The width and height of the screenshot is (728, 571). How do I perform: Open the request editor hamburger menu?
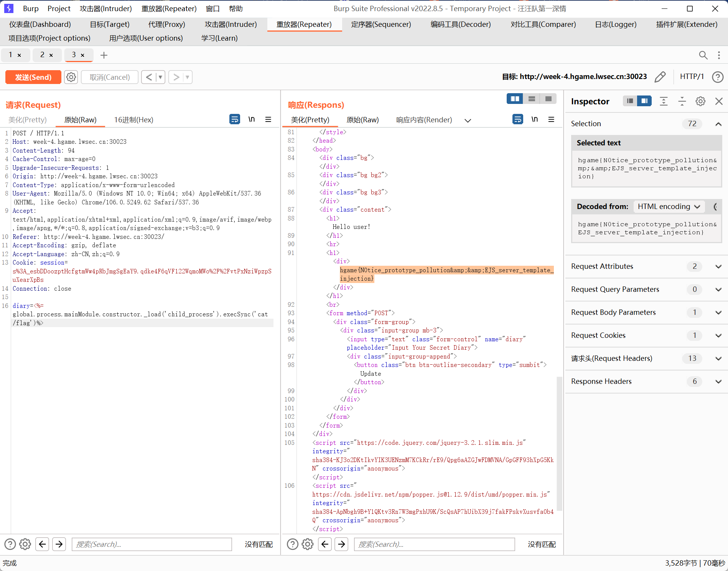tap(268, 119)
